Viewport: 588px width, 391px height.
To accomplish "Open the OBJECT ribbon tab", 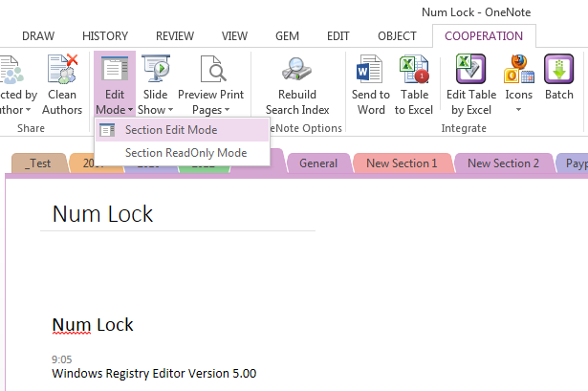I will [397, 36].
